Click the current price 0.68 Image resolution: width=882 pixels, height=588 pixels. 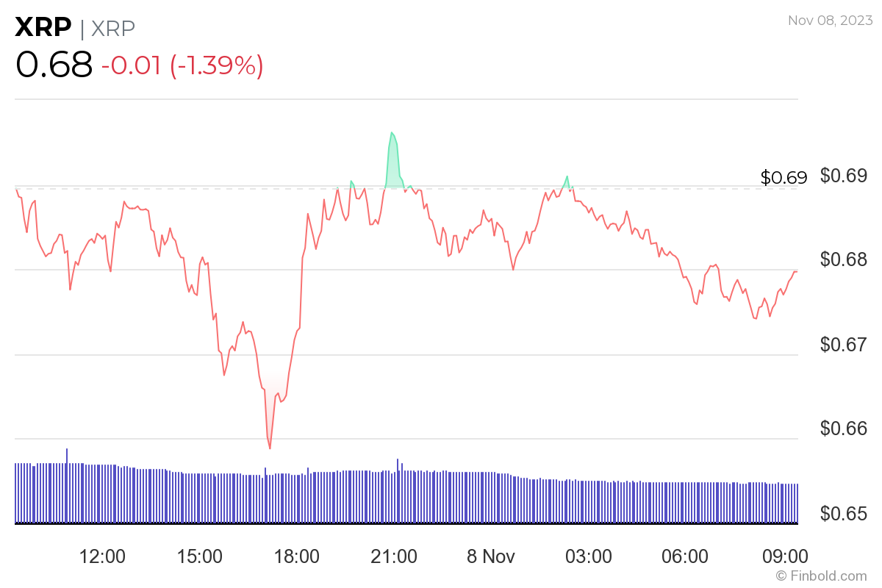pos(54,65)
